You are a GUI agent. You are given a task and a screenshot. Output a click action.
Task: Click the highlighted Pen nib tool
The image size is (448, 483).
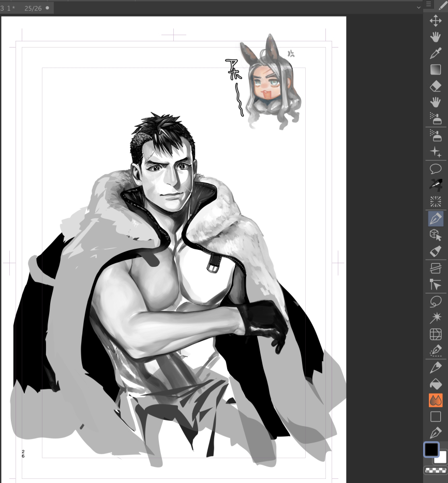click(x=436, y=219)
